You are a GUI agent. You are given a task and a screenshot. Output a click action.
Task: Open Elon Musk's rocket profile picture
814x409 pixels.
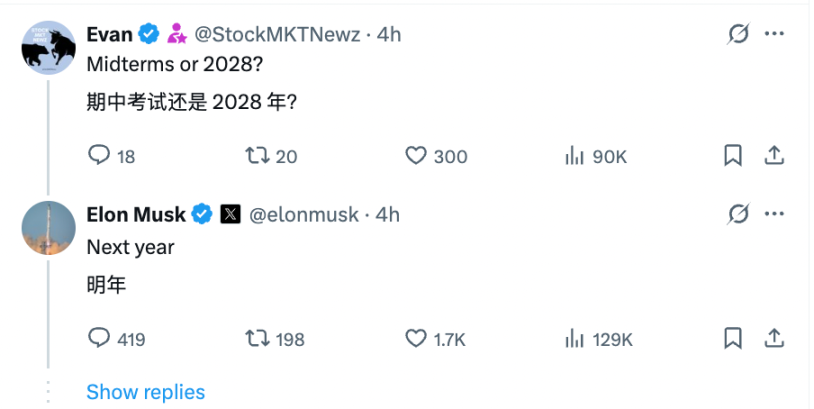tap(48, 228)
